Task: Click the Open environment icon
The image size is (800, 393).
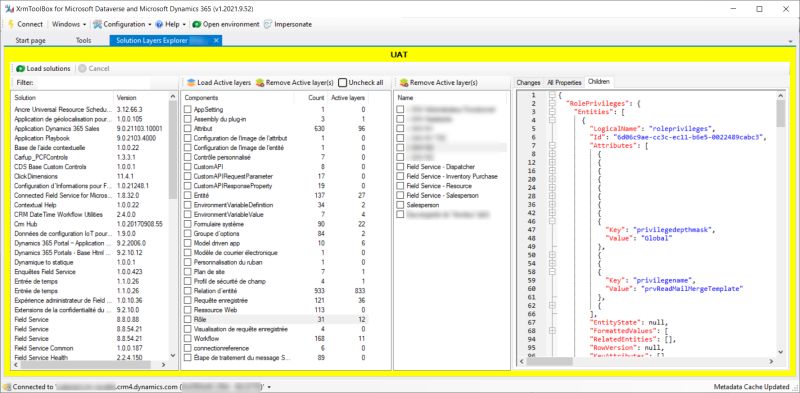Action: coord(196,24)
